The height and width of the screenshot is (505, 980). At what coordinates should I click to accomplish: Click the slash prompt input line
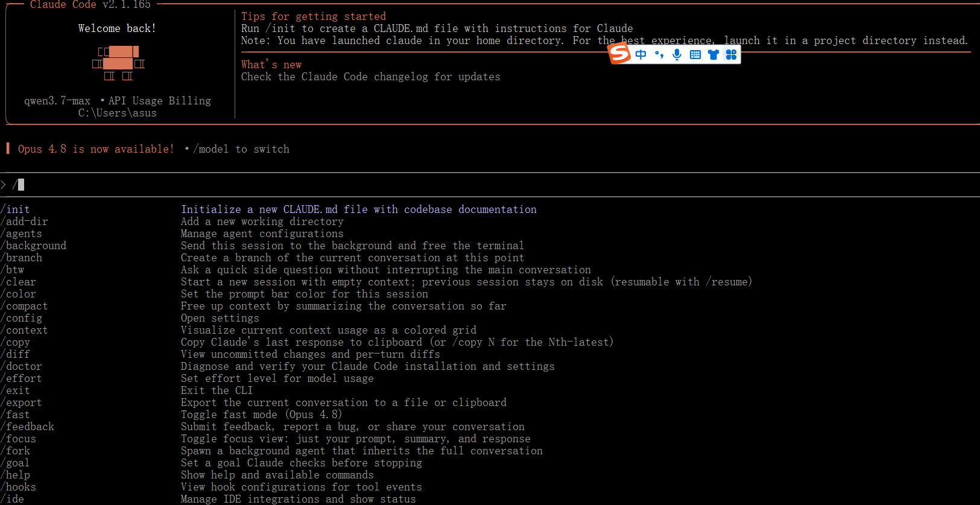(490, 185)
